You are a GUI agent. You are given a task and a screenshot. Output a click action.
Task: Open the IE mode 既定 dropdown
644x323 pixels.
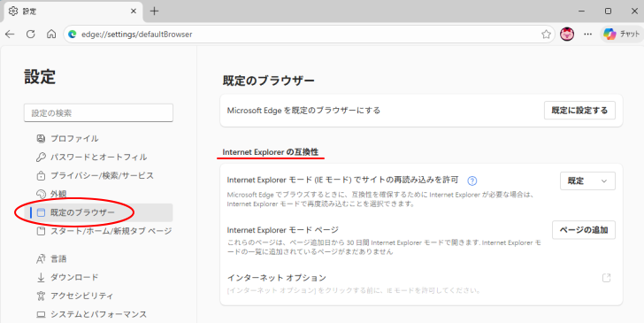[x=587, y=181]
